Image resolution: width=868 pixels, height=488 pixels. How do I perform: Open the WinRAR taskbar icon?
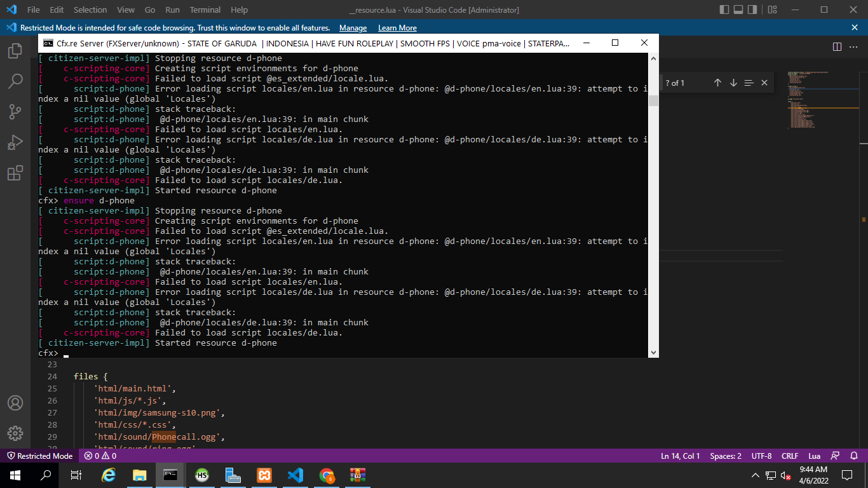tap(358, 475)
